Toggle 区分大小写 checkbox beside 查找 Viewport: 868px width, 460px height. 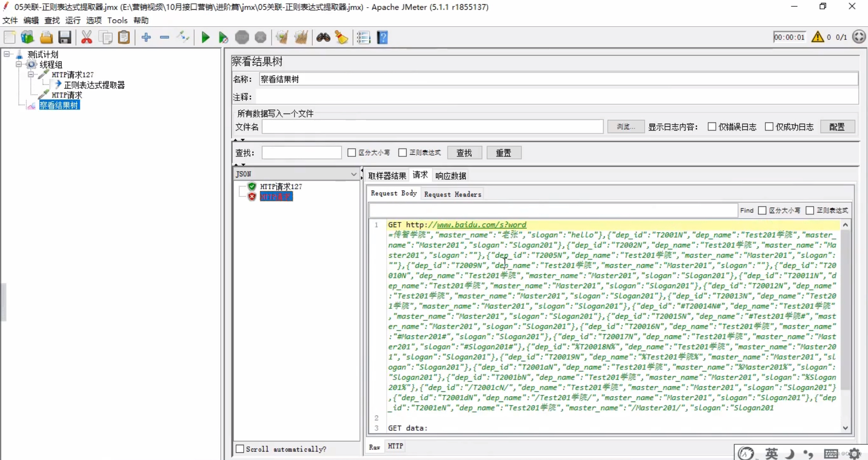click(x=351, y=153)
